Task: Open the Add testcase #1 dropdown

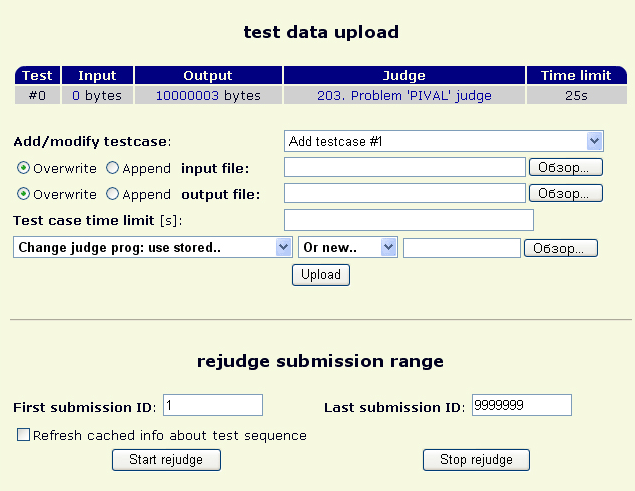Action: click(x=444, y=141)
